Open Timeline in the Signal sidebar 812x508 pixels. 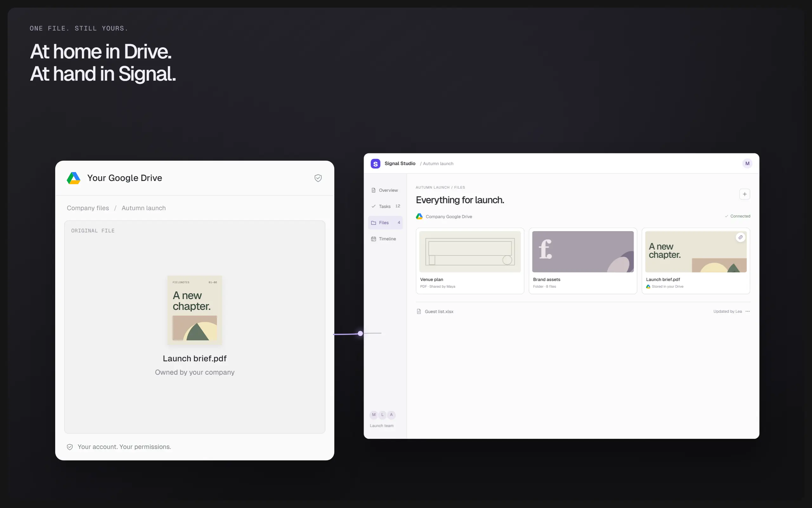click(x=385, y=239)
